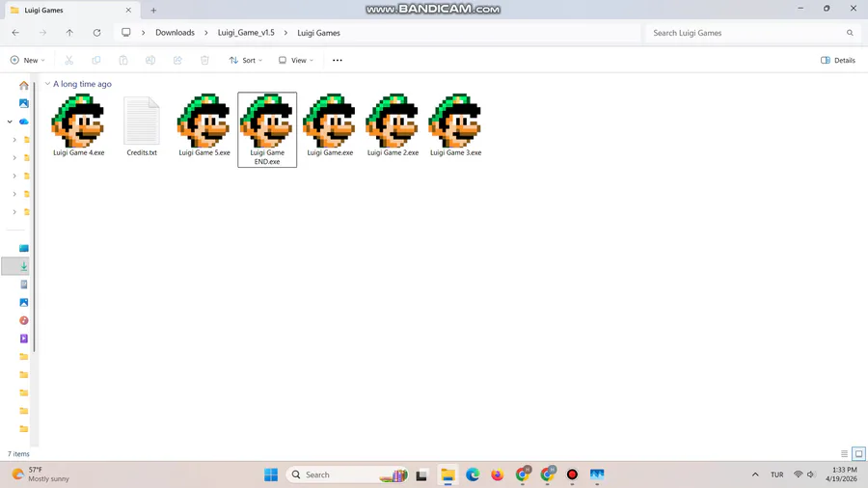Select the Luigi Game 2.exe file
The width and height of the screenshot is (868, 488).
click(x=393, y=125)
